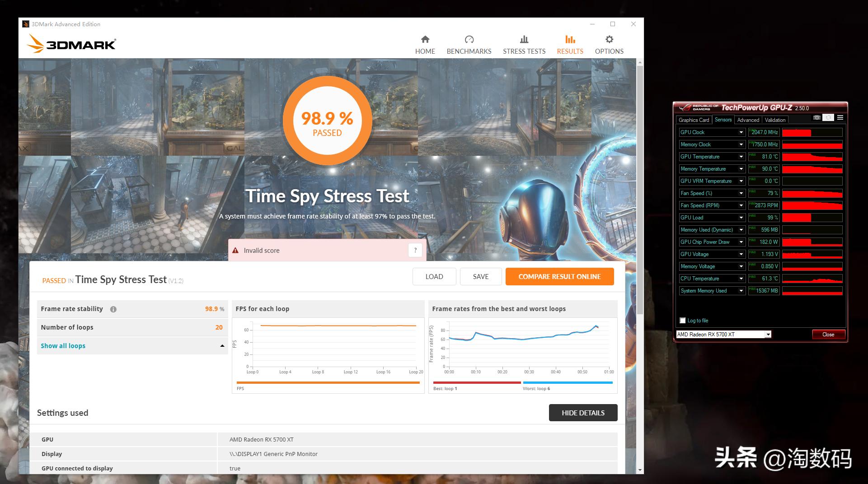868x484 pixels.
Task: Maximize the 3DMark Advanced Edition window
Action: (x=613, y=24)
